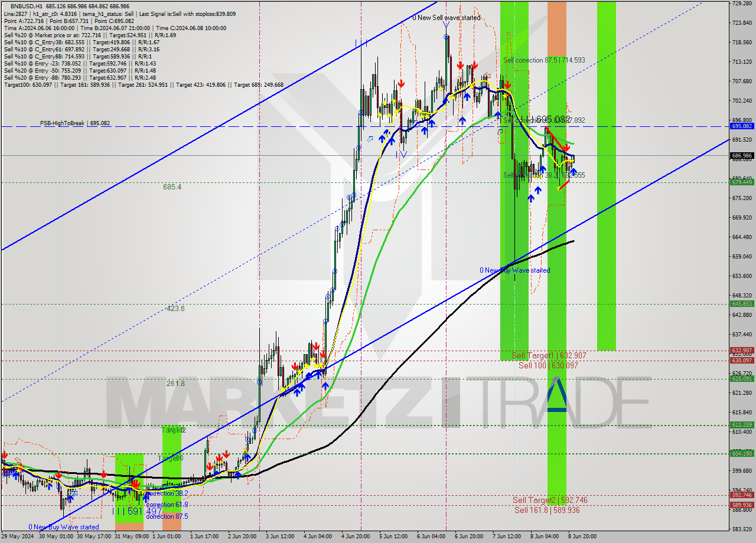
Task: Select the '2 Jun 20:00' time axis label
Action: click(242, 537)
